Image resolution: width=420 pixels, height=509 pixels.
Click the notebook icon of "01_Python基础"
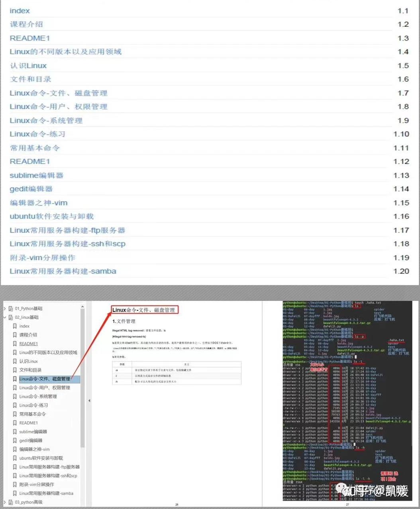pyautogui.click(x=11, y=308)
